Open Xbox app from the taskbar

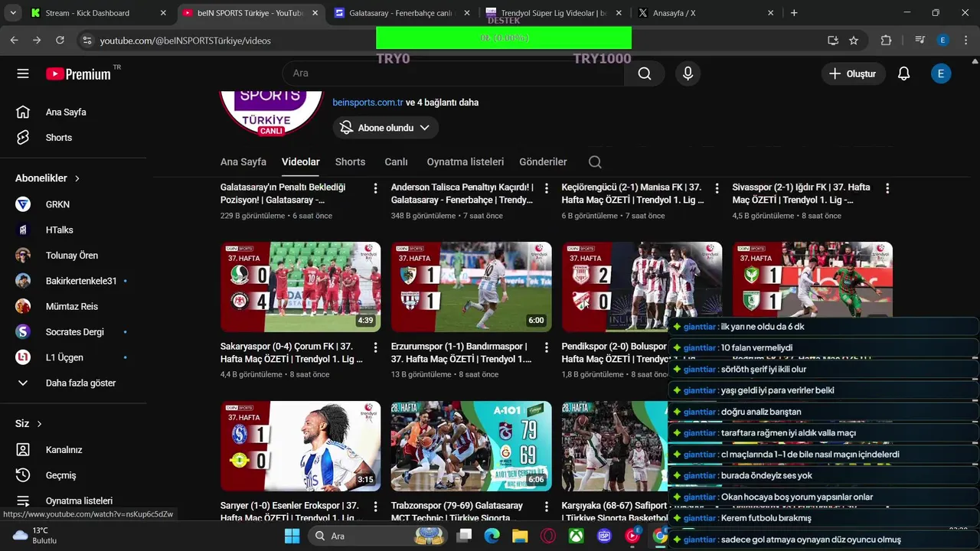click(x=576, y=536)
